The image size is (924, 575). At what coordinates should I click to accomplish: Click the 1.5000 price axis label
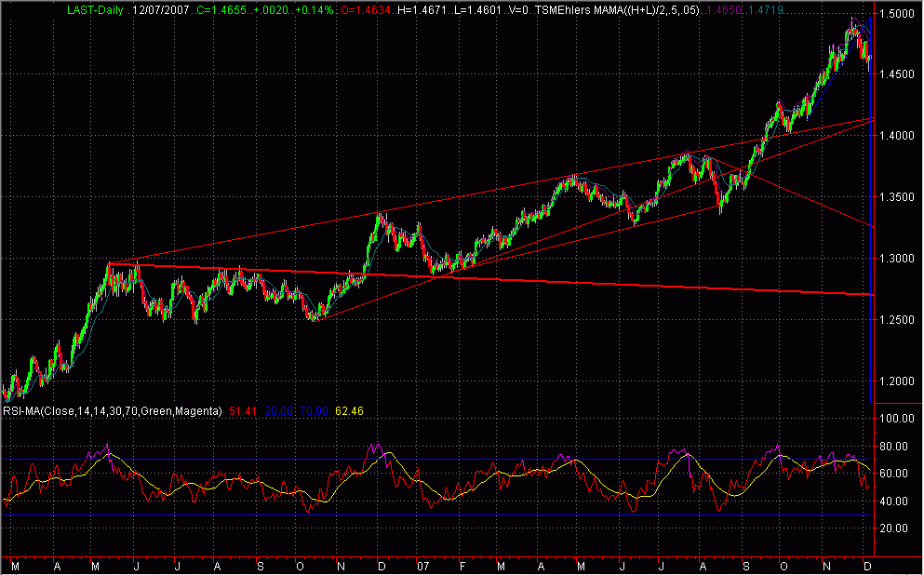(898, 13)
